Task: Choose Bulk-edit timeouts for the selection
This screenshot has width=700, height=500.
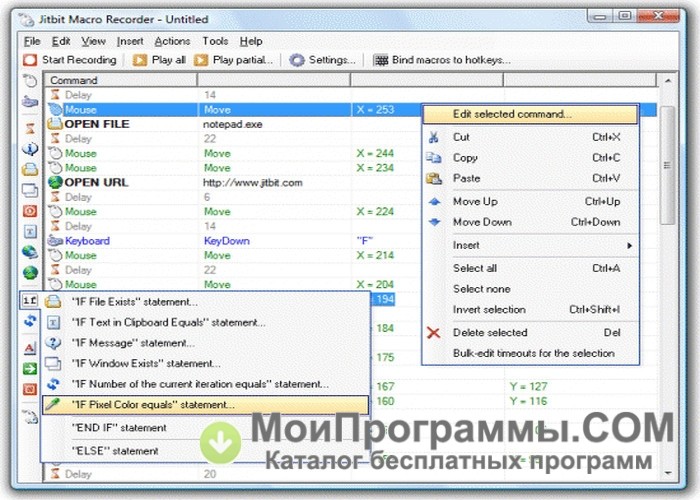Action: pos(530,353)
